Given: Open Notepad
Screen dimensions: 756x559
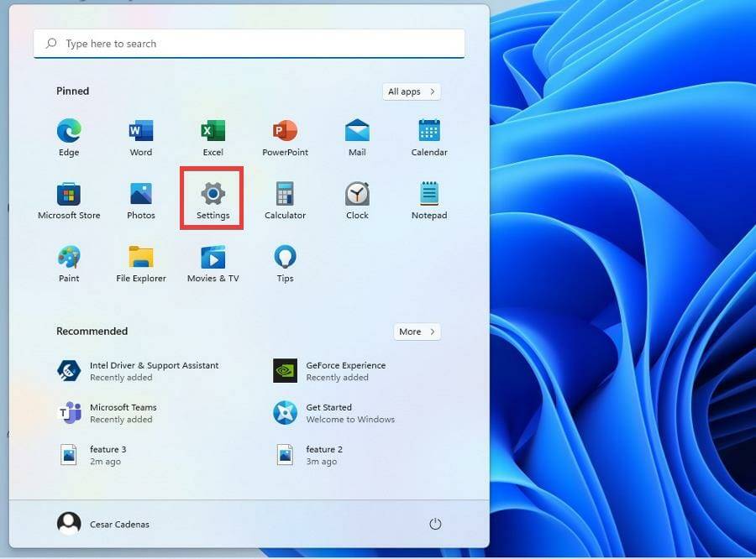Looking at the screenshot, I should click(x=428, y=195).
